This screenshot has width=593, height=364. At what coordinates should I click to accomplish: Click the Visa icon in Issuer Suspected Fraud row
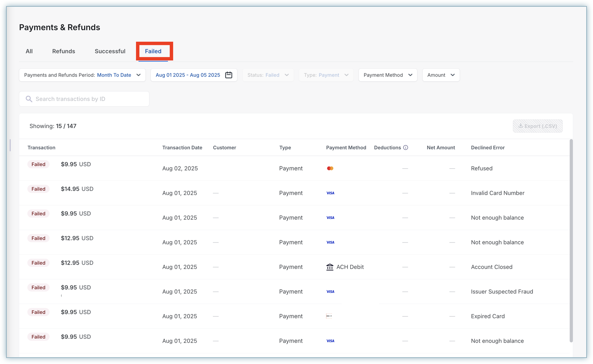(x=331, y=291)
